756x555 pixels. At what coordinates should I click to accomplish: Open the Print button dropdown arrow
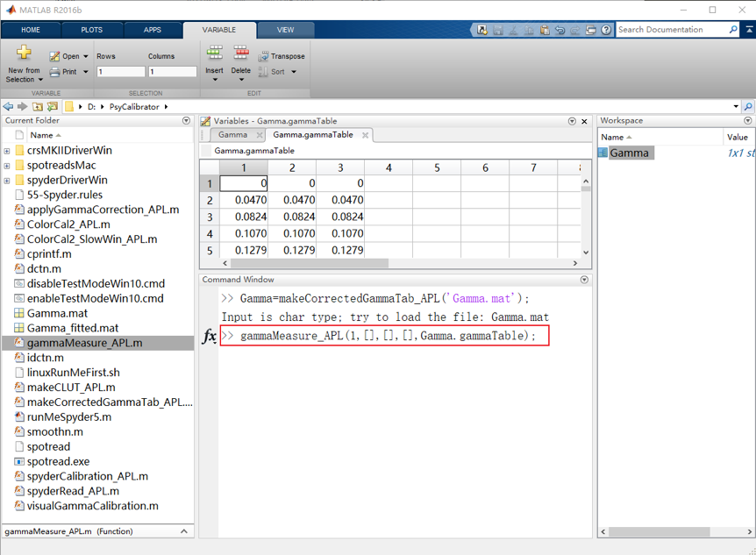(x=86, y=72)
